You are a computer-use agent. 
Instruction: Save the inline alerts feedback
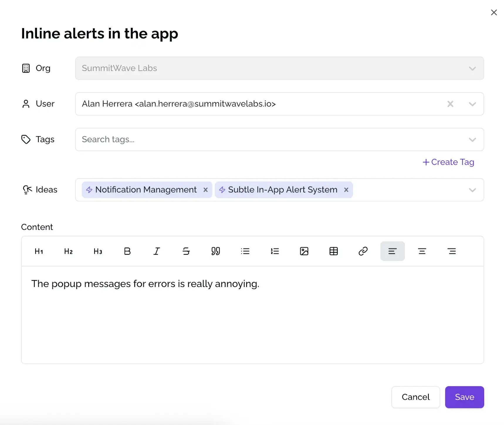(x=464, y=397)
